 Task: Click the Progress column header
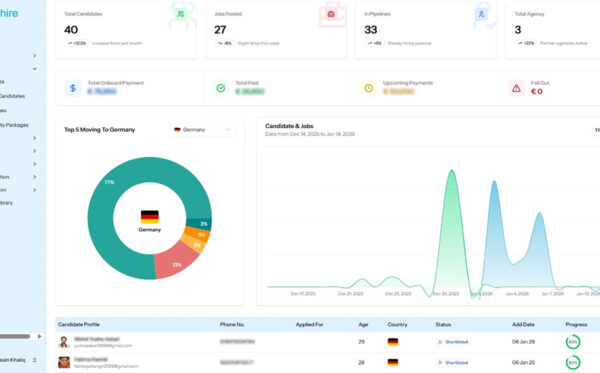coord(576,324)
